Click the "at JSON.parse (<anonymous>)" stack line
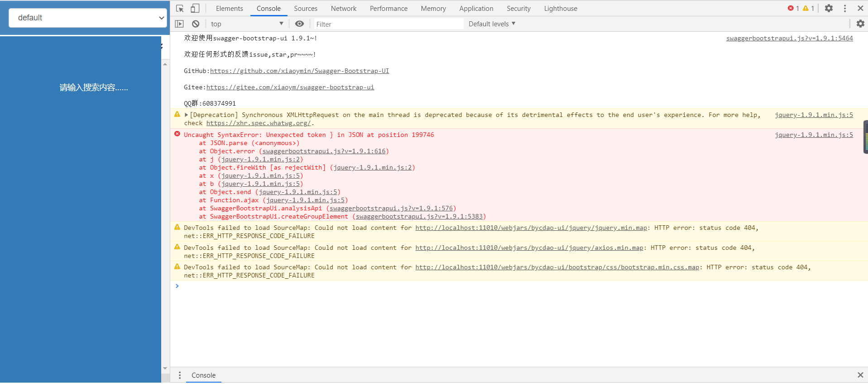The width and height of the screenshot is (868, 384). pyautogui.click(x=249, y=143)
